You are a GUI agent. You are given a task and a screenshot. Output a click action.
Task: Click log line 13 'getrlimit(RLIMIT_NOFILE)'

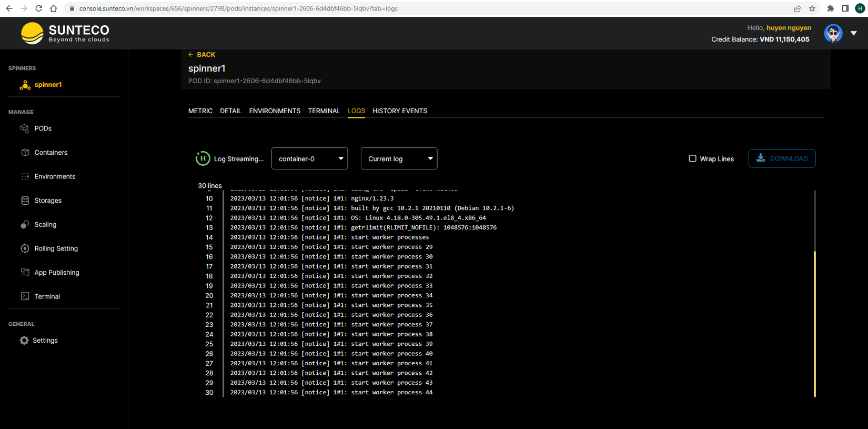(363, 227)
